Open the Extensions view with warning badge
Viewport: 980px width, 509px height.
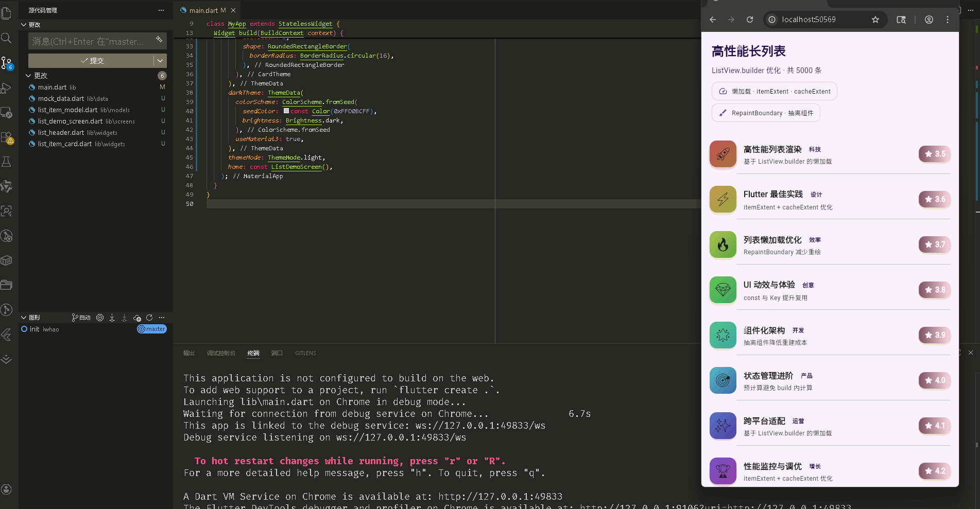click(x=7, y=137)
